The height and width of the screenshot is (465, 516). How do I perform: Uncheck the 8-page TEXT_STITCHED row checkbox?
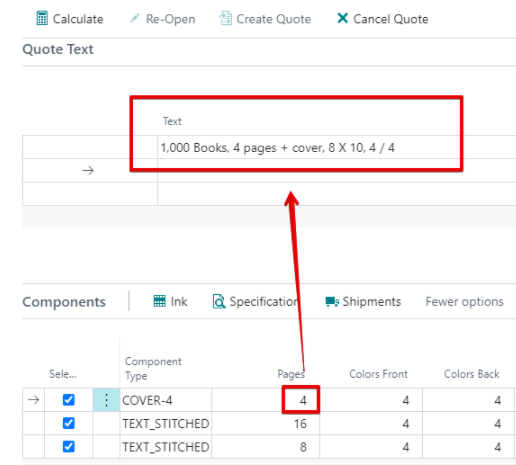click(69, 447)
